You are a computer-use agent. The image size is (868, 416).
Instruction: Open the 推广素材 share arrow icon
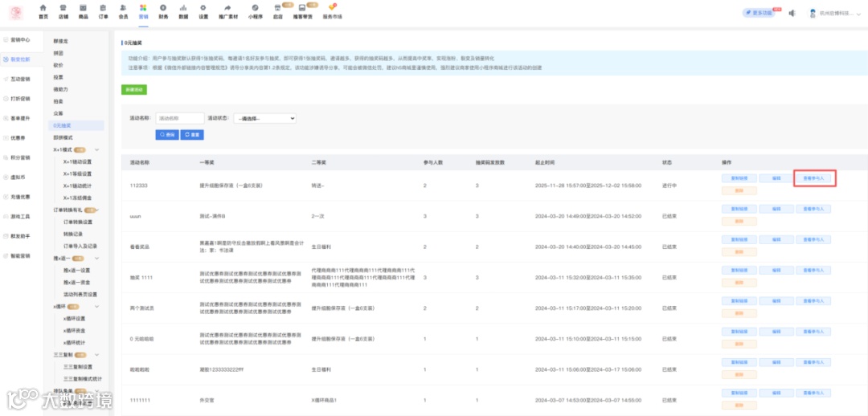point(227,8)
